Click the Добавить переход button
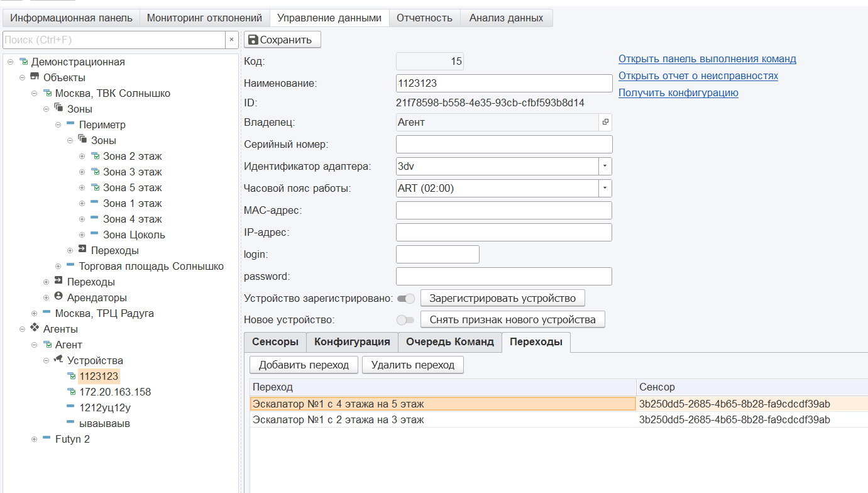The width and height of the screenshot is (868, 493). pyautogui.click(x=304, y=365)
